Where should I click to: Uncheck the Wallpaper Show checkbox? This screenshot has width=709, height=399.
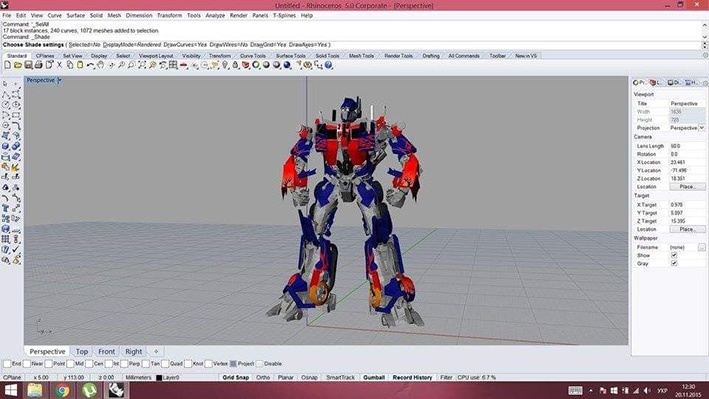[x=674, y=256]
